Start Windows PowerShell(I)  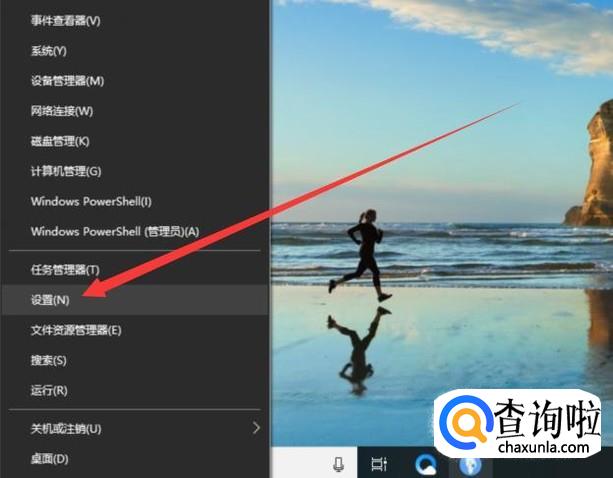click(135, 201)
